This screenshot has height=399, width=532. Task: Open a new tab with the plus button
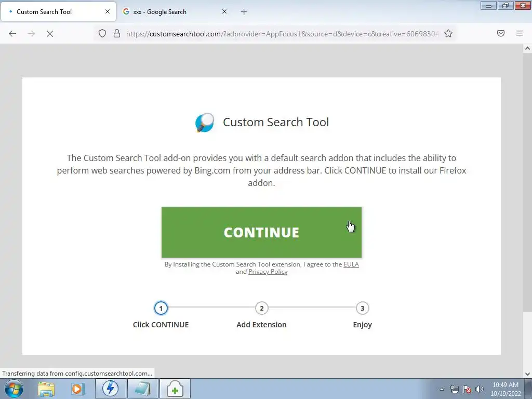[x=244, y=12]
